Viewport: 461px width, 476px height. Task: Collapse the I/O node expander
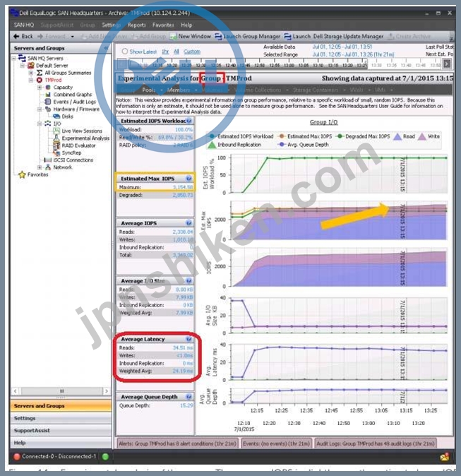40,124
